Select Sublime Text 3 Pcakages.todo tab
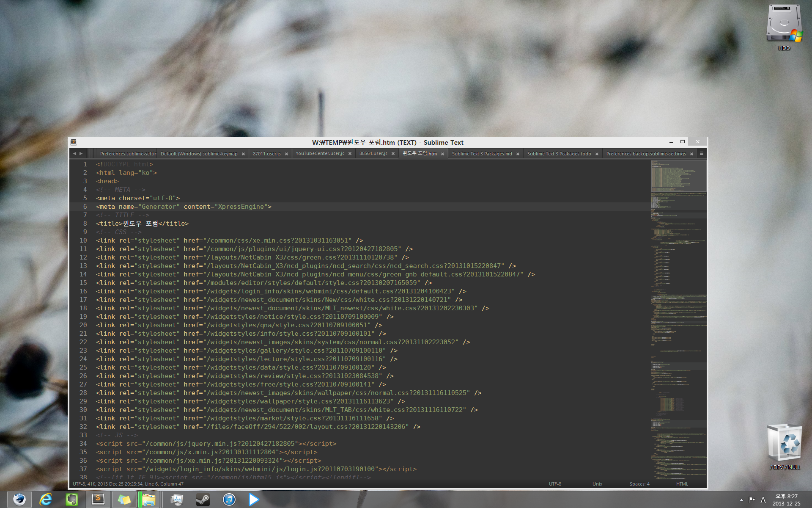Screen dimensions: 812x508 point(559,154)
